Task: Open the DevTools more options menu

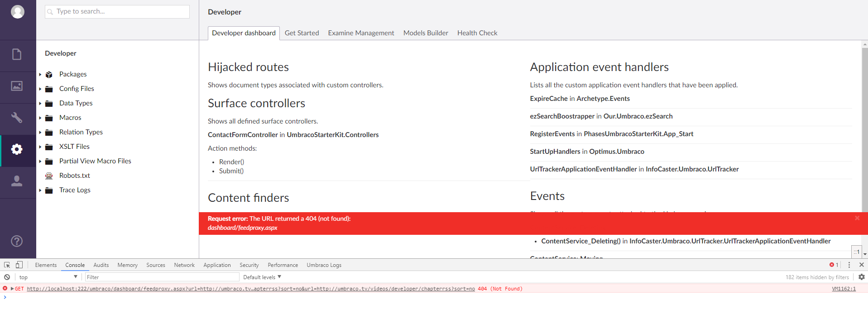Action: pos(849,265)
